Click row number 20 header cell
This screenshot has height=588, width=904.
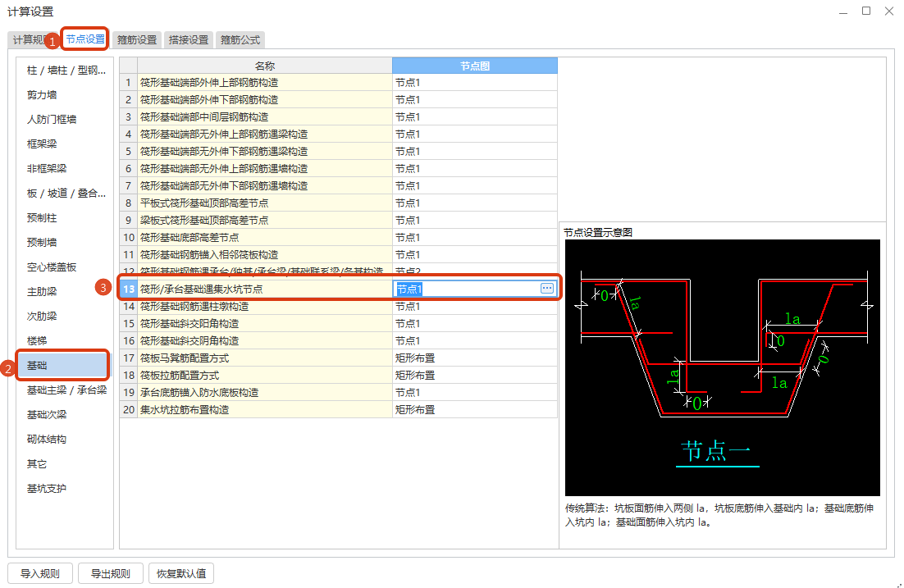coord(129,410)
